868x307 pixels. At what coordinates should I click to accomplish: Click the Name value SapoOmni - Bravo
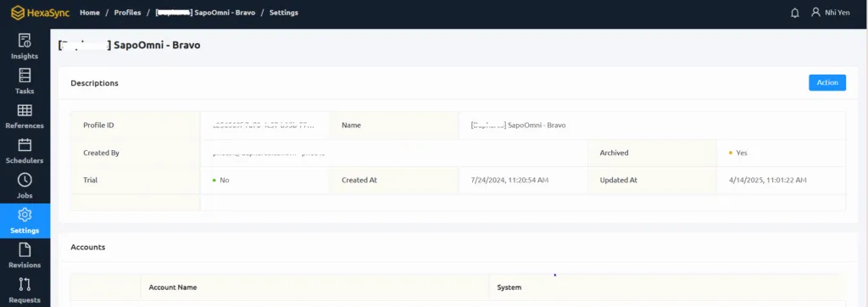[518, 126]
